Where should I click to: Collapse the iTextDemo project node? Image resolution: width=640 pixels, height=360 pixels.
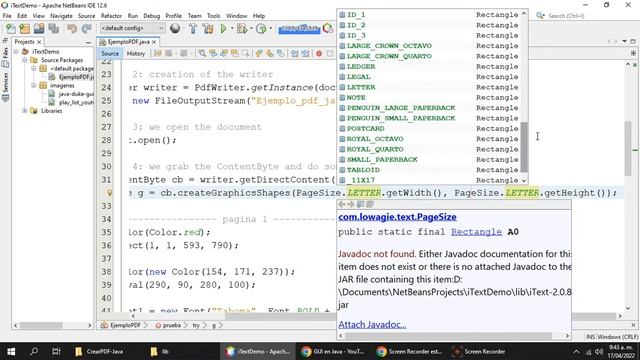[16, 51]
